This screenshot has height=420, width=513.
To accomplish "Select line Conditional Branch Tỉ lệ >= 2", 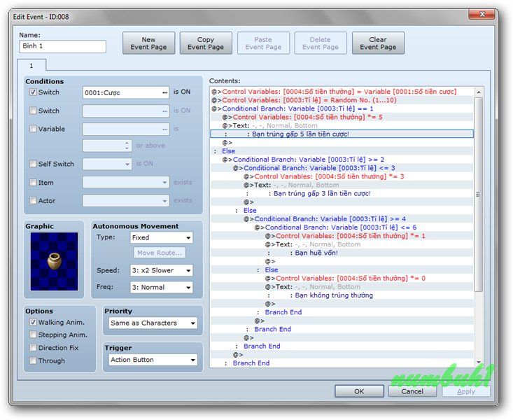I will click(342, 160).
